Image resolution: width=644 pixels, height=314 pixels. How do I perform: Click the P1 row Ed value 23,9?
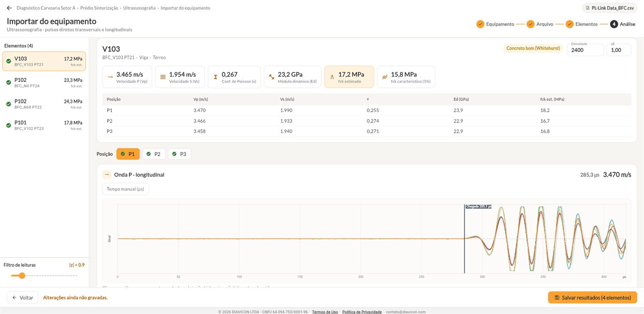(x=458, y=110)
